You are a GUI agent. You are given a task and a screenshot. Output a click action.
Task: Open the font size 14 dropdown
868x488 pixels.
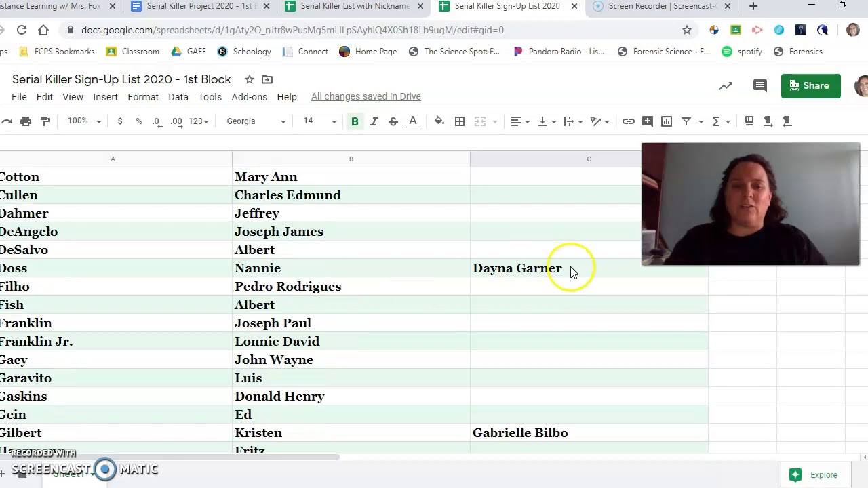(319, 121)
